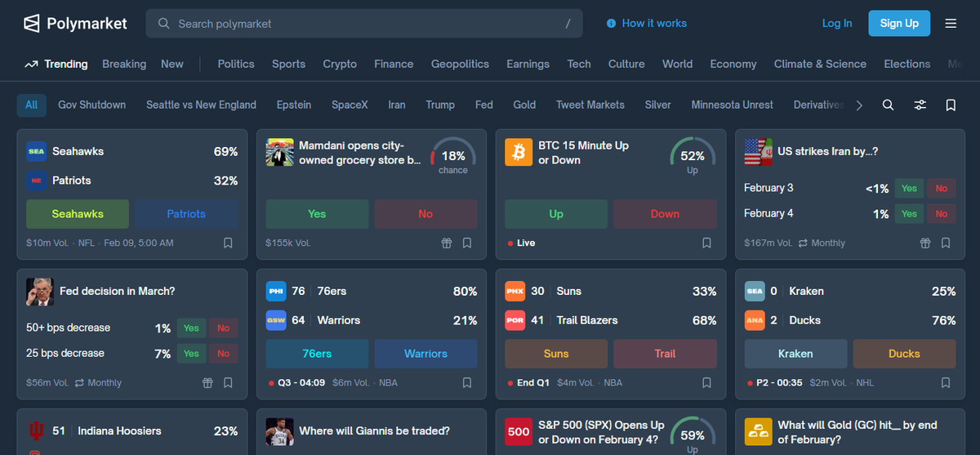Image resolution: width=980 pixels, height=455 pixels.
Task: Select No for February 4 Iran strike
Action: pyautogui.click(x=941, y=214)
